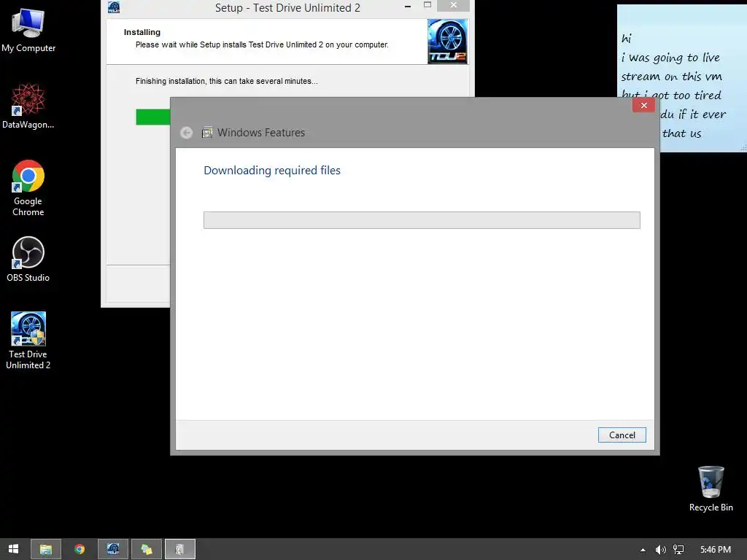
Task: Cancel the Windows Features download
Action: 622,435
